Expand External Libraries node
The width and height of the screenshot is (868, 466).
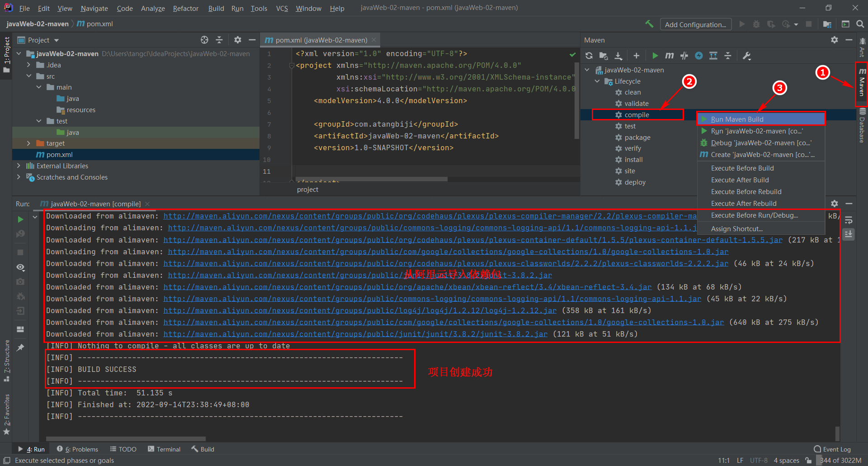[x=19, y=166]
